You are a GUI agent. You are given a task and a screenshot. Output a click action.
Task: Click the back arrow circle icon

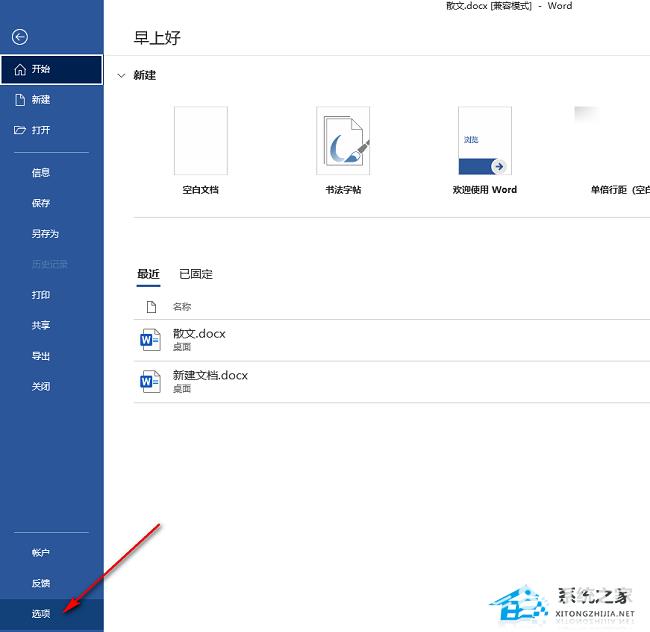click(x=20, y=37)
